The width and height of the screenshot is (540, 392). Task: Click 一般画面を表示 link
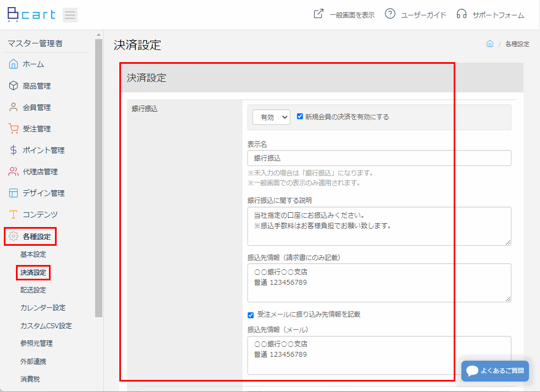tap(352, 15)
